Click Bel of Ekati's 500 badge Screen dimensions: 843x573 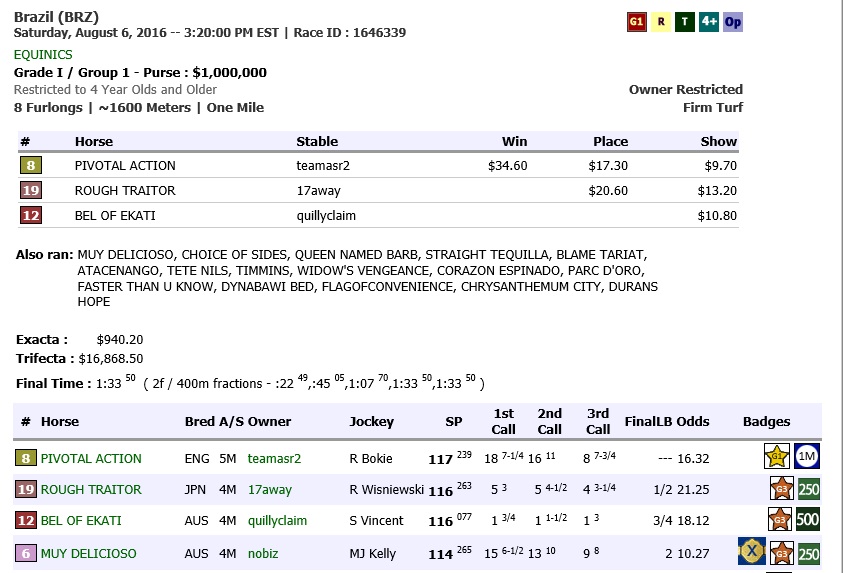(x=808, y=520)
